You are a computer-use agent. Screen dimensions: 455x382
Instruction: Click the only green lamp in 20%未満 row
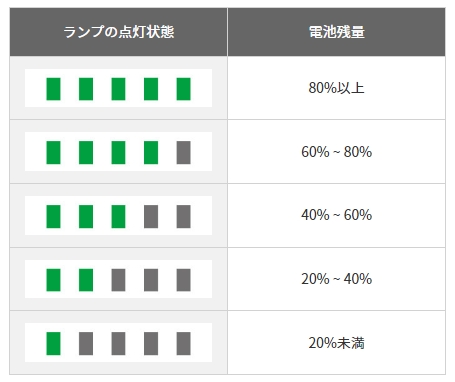[x=53, y=343]
